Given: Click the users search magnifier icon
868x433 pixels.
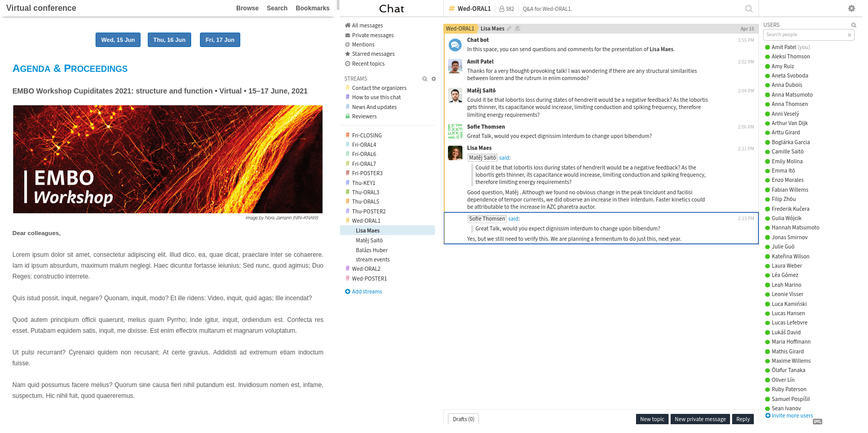Looking at the screenshot, I should click(x=854, y=25).
